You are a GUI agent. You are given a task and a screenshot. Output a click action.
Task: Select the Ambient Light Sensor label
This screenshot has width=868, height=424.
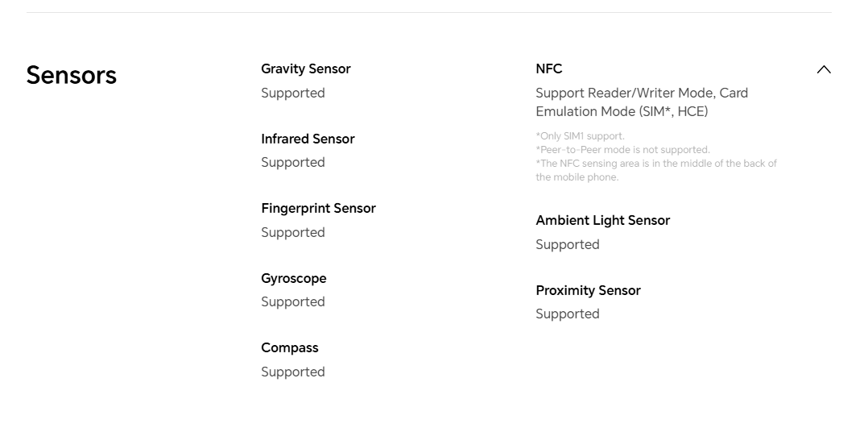[x=602, y=221]
